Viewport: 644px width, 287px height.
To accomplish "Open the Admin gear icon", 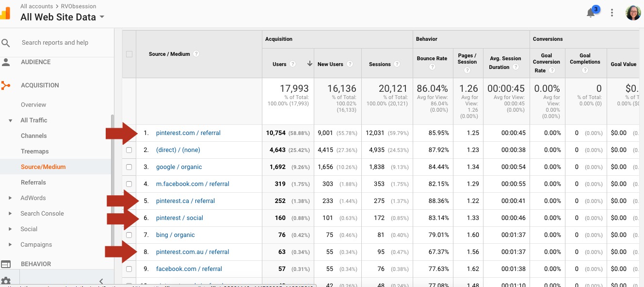I will (x=6, y=281).
